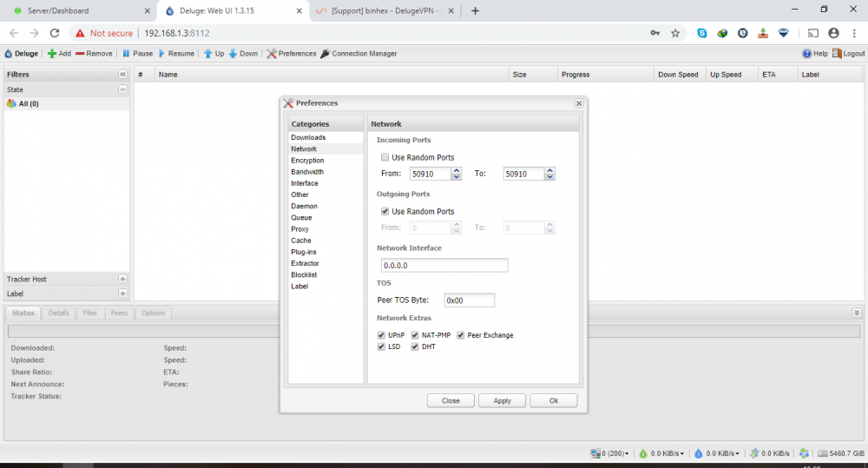Screen dimensions: 868x468
Task: Uncheck the LSD checkbox
Action: coord(381,346)
